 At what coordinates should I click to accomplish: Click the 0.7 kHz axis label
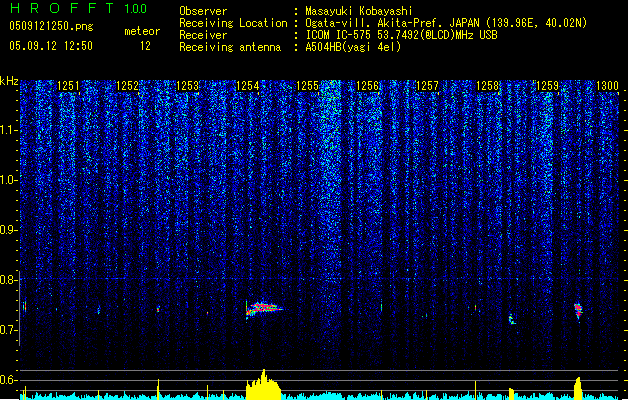point(7,330)
